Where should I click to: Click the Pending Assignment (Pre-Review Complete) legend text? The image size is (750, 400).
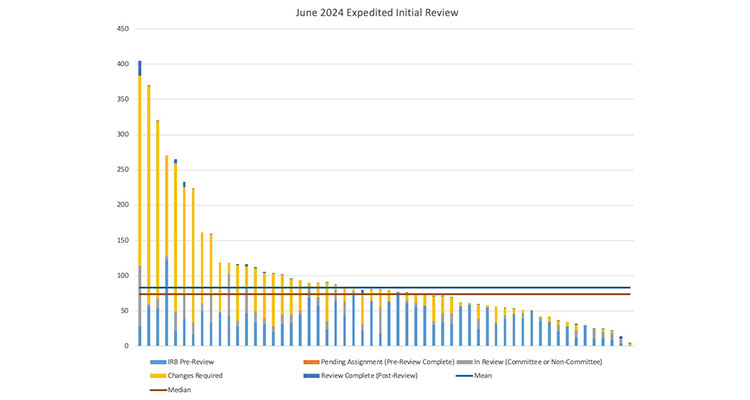point(387,362)
